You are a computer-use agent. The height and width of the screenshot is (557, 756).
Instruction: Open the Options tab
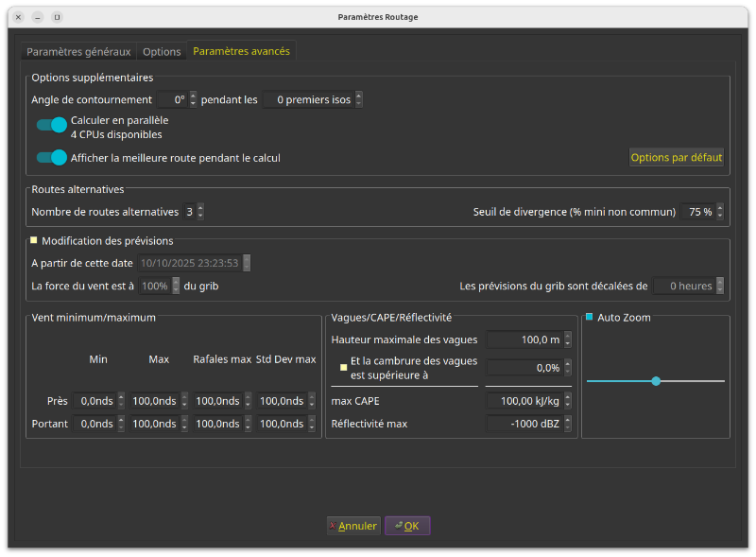[x=162, y=51]
